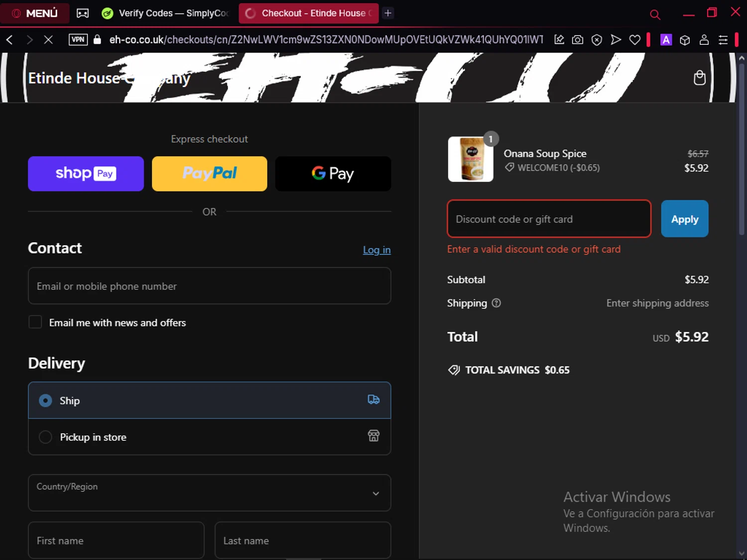Open the Opera GX Menú
The height and width of the screenshot is (560, 747).
point(34,13)
